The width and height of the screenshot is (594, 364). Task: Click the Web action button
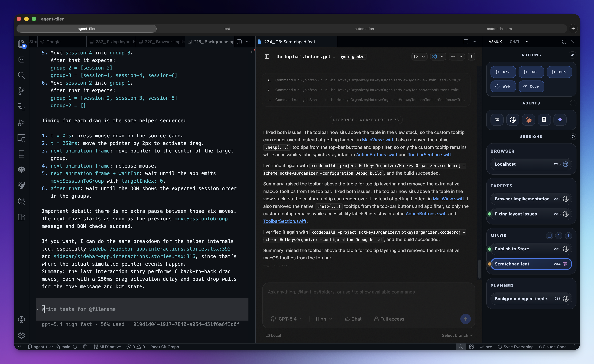click(503, 86)
